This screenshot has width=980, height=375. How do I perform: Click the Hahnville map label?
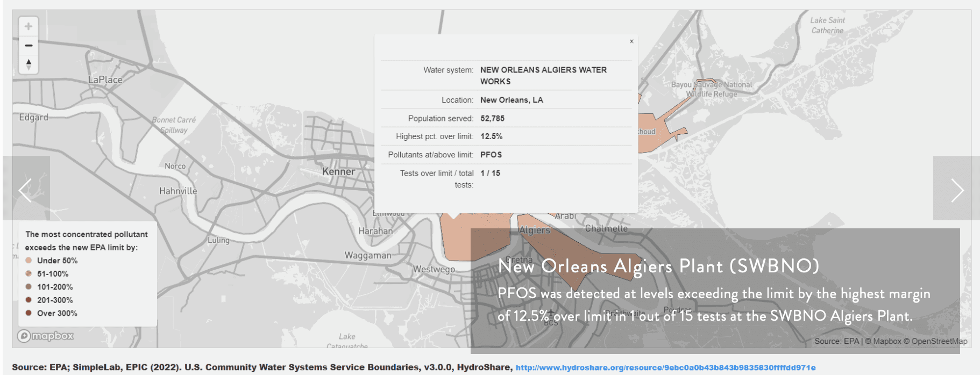coord(178,191)
